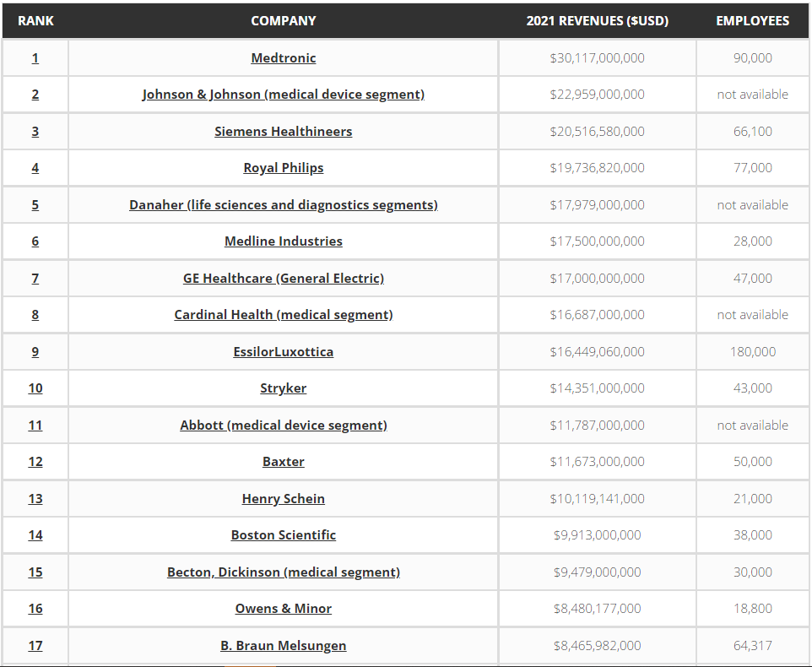Select rank number 3 link
Image resolution: width=812 pixels, height=667 pixels.
tap(35, 132)
